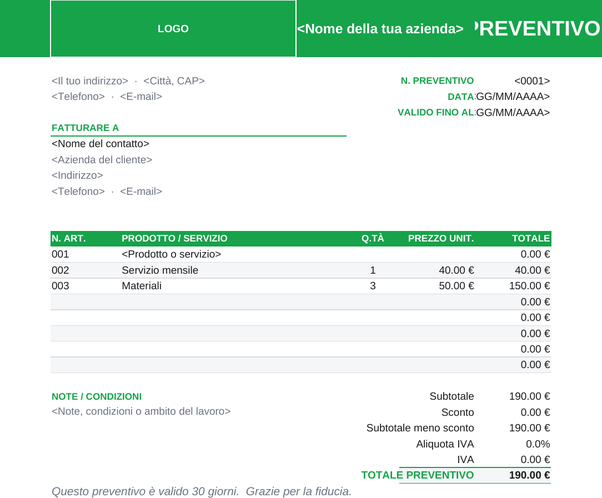The width and height of the screenshot is (602, 498).
Task: Select the <Note, condizioni o ambito del lavoro> cell
Action: coord(141,412)
